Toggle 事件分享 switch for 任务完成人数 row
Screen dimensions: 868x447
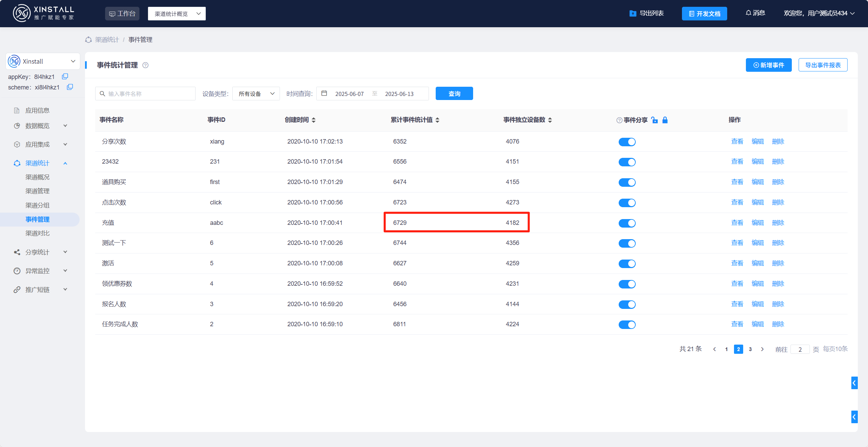(x=627, y=325)
